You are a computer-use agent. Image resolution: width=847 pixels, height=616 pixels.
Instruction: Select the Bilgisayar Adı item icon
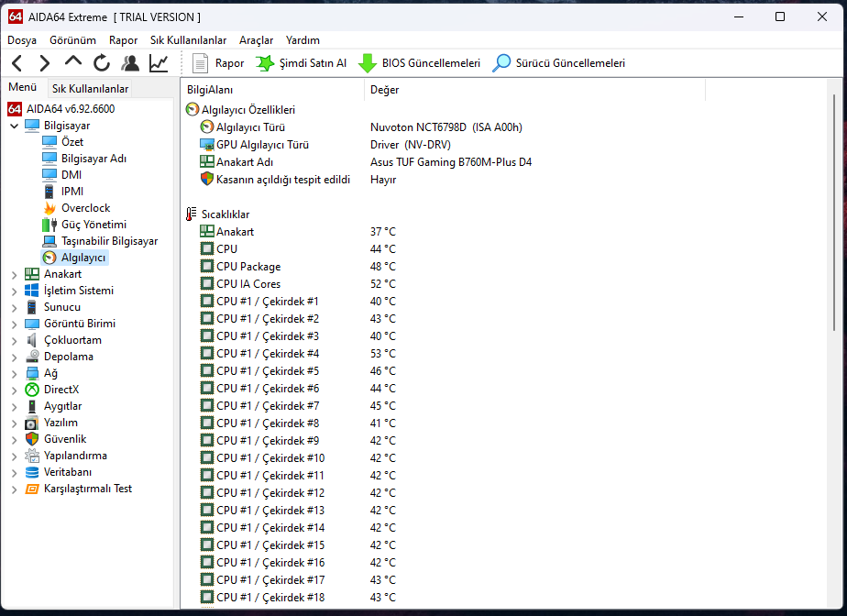click(49, 159)
